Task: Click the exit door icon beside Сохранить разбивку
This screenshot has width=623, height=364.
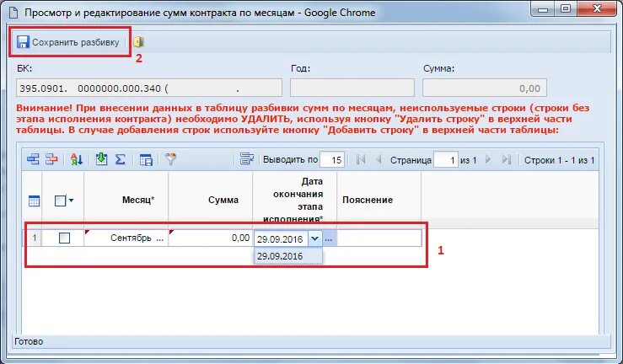Action: point(138,42)
